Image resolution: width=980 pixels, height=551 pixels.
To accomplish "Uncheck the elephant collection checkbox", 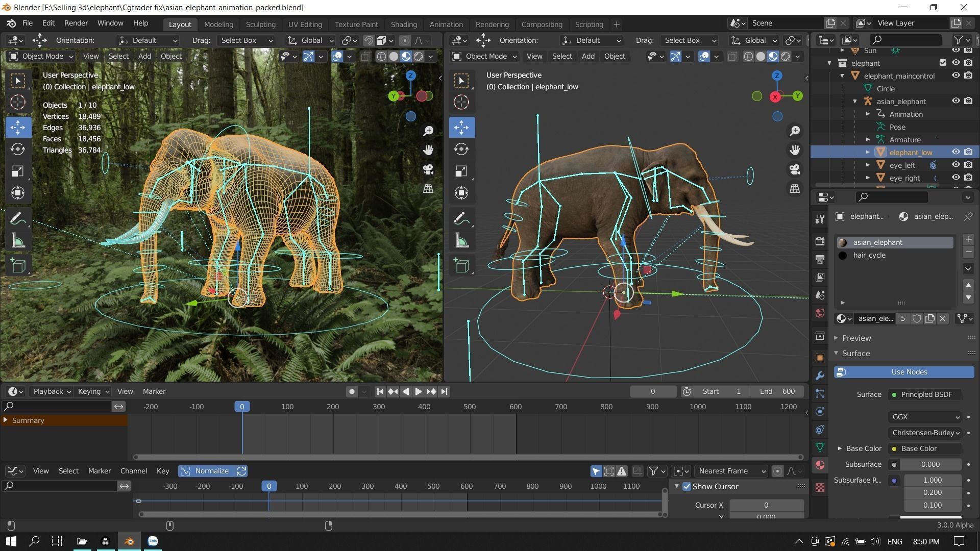I will tap(943, 63).
